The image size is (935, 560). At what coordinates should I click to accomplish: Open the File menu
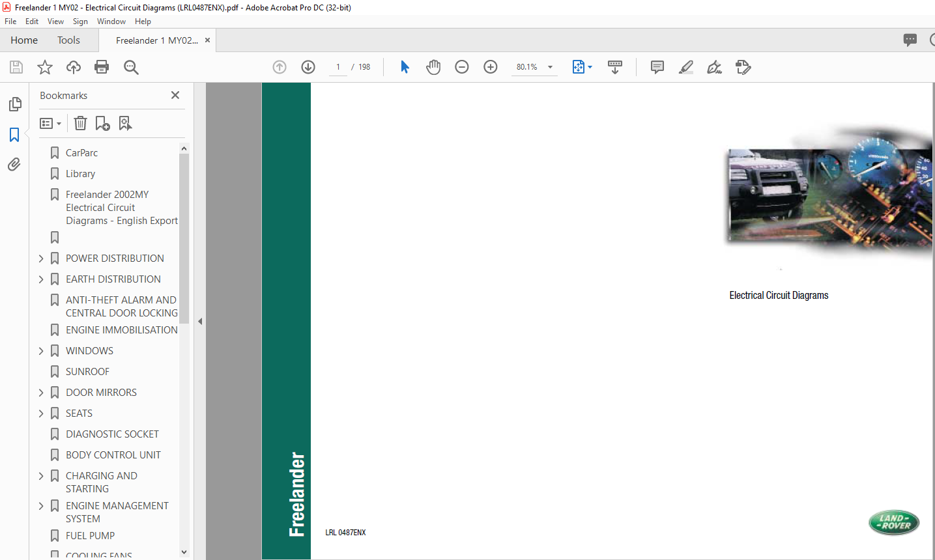(10, 21)
